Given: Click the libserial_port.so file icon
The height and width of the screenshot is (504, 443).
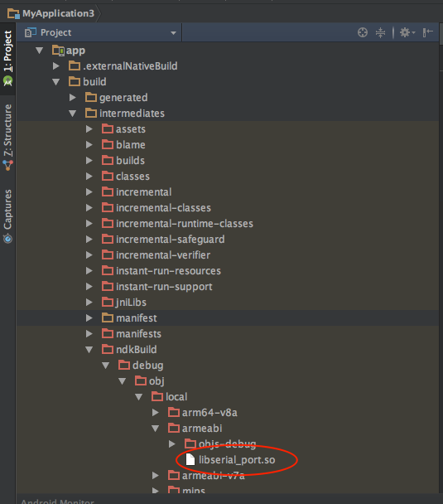Looking at the screenshot, I should point(190,459).
